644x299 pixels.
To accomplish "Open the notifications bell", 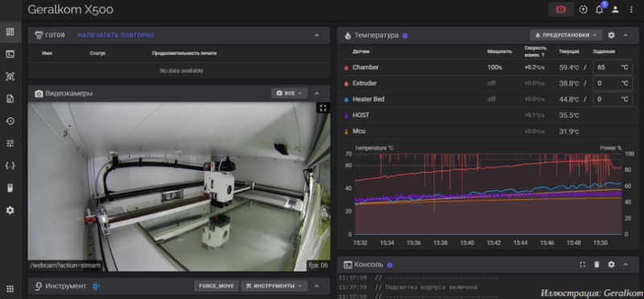I will click(599, 10).
